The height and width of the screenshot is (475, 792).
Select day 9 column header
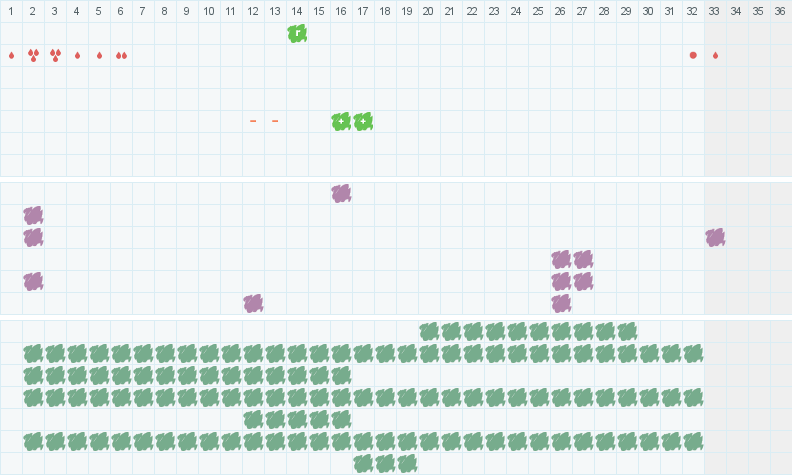[x=186, y=11]
